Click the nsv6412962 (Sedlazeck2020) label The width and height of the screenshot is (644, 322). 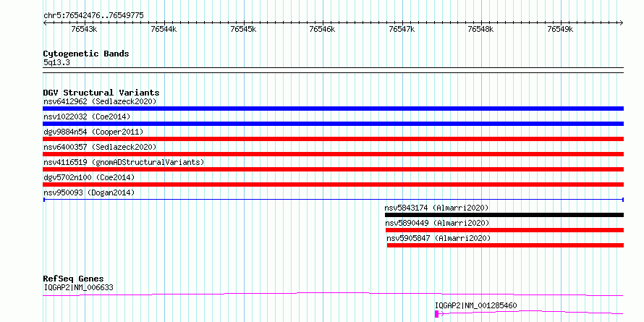[x=100, y=101]
